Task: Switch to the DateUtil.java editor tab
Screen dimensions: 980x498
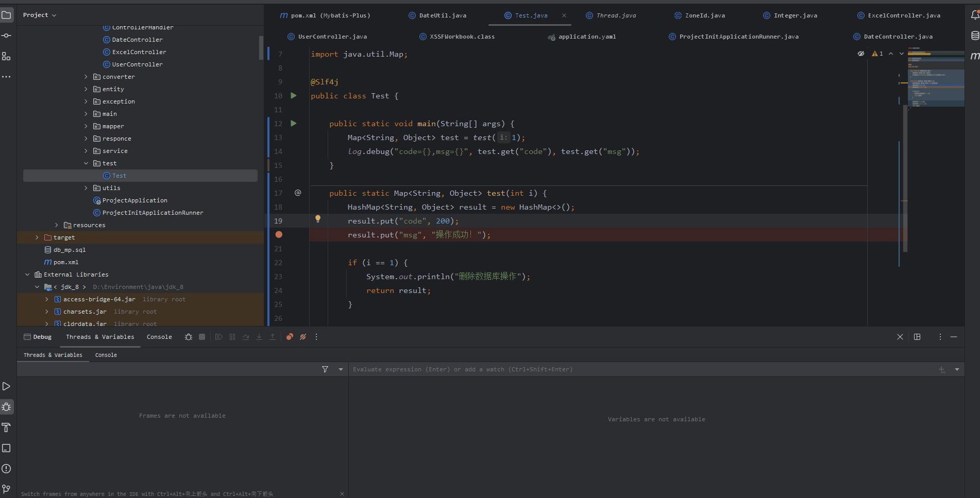Action: 442,15
